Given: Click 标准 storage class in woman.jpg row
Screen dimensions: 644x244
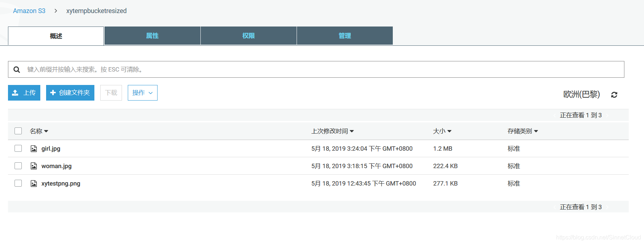Looking at the screenshot, I should (x=514, y=166).
